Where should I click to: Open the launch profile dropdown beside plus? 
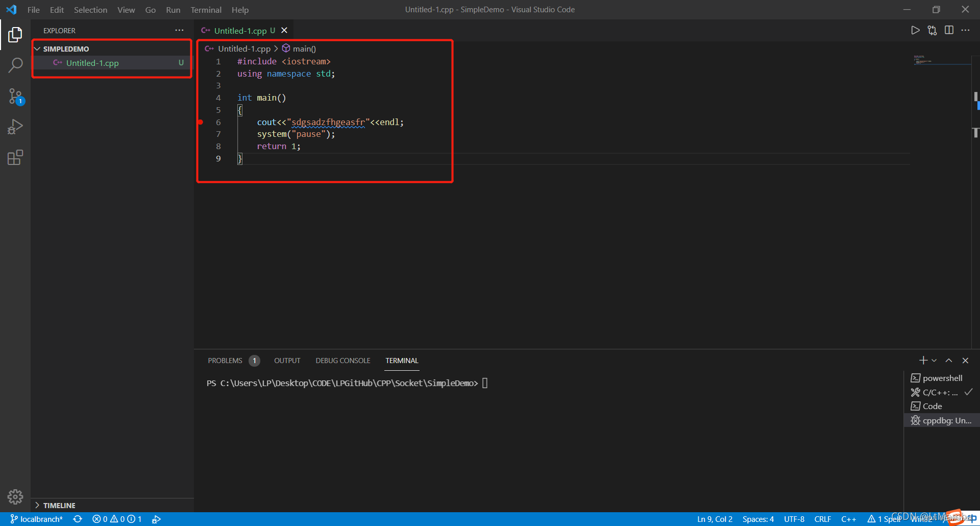point(934,361)
